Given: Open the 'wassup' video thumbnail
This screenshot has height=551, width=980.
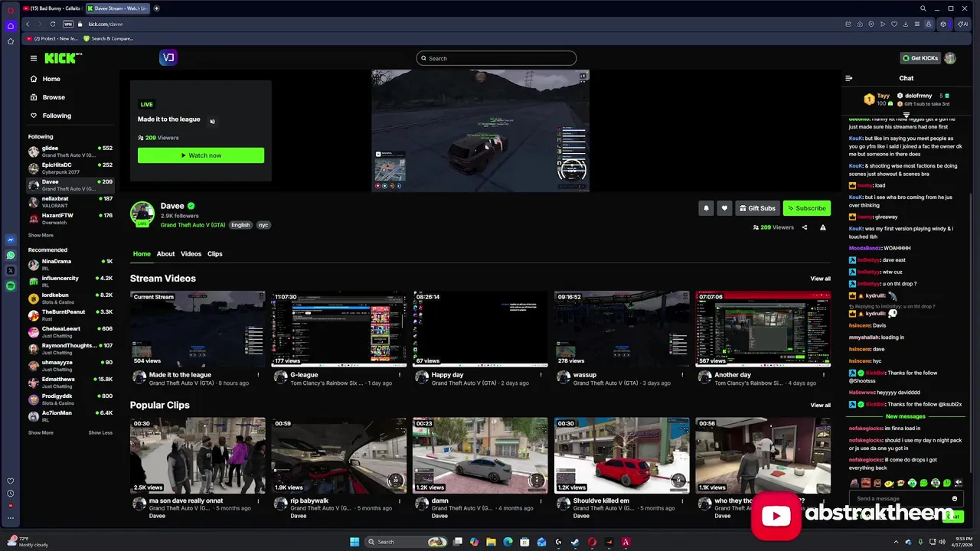Looking at the screenshot, I should click(622, 329).
